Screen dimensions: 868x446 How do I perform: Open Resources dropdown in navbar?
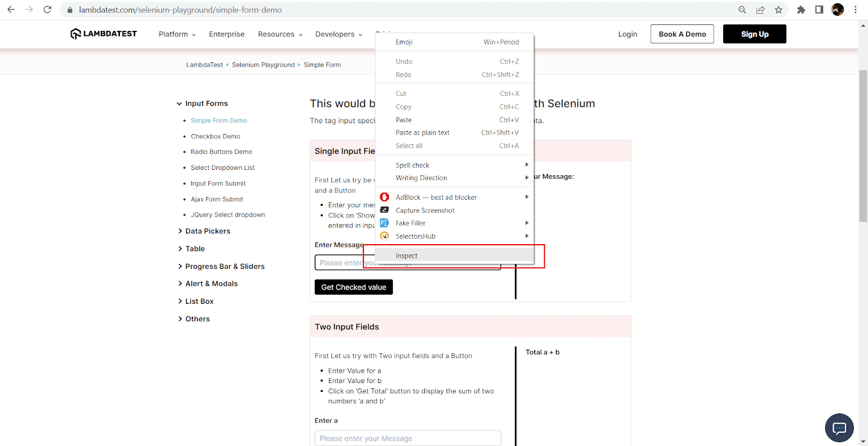(x=280, y=34)
